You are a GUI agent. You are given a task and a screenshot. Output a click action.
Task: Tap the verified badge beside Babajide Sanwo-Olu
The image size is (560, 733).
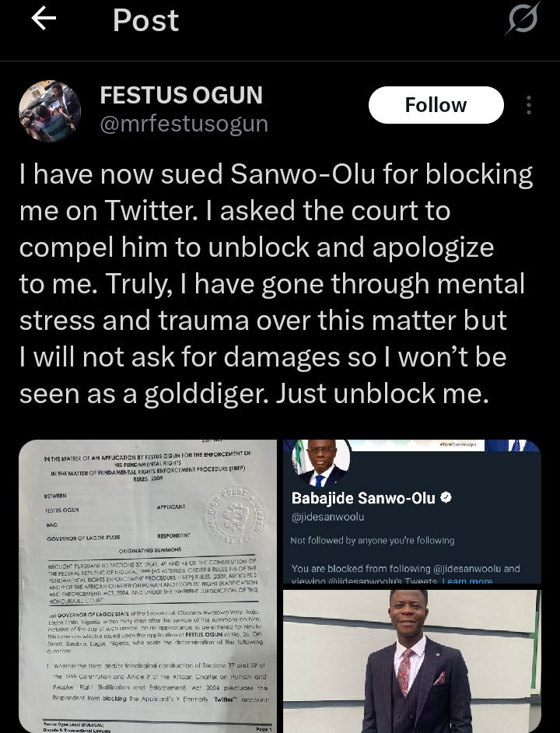pos(446,498)
